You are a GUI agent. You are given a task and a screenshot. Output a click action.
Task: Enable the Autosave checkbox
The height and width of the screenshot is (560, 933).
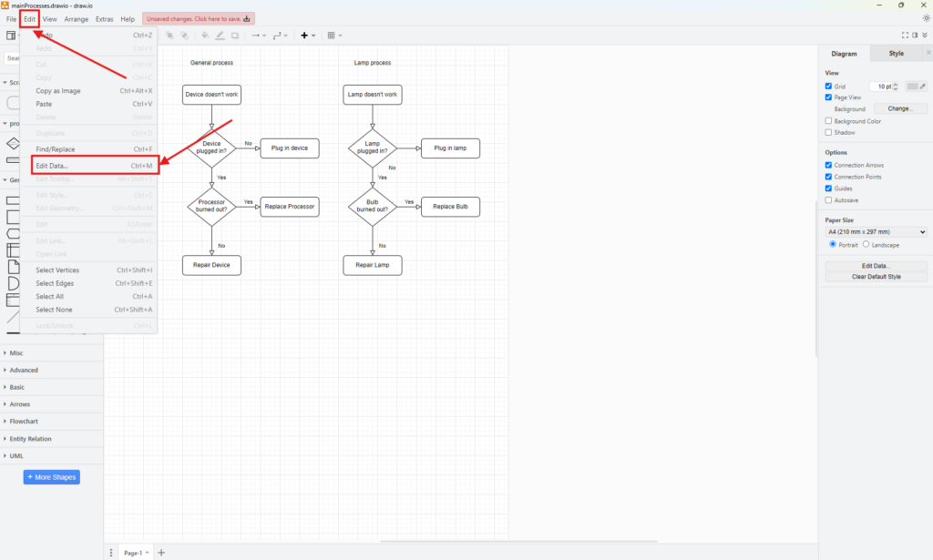[828, 200]
